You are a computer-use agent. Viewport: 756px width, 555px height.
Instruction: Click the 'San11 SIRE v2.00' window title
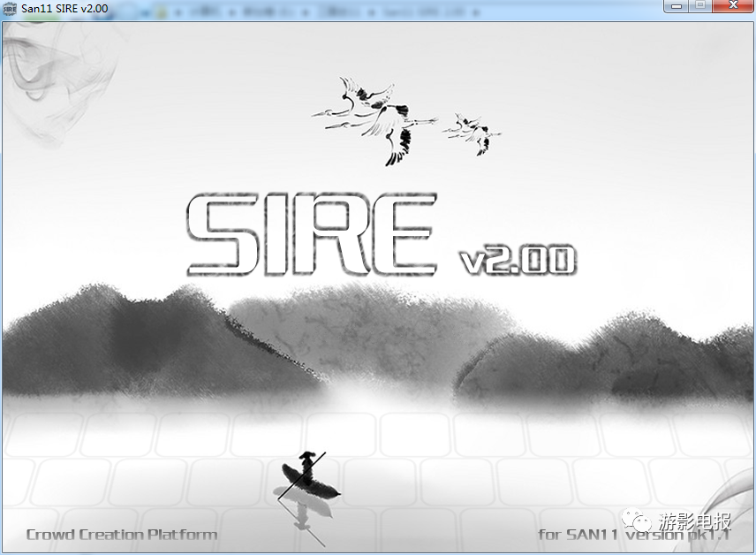pyautogui.click(x=64, y=9)
